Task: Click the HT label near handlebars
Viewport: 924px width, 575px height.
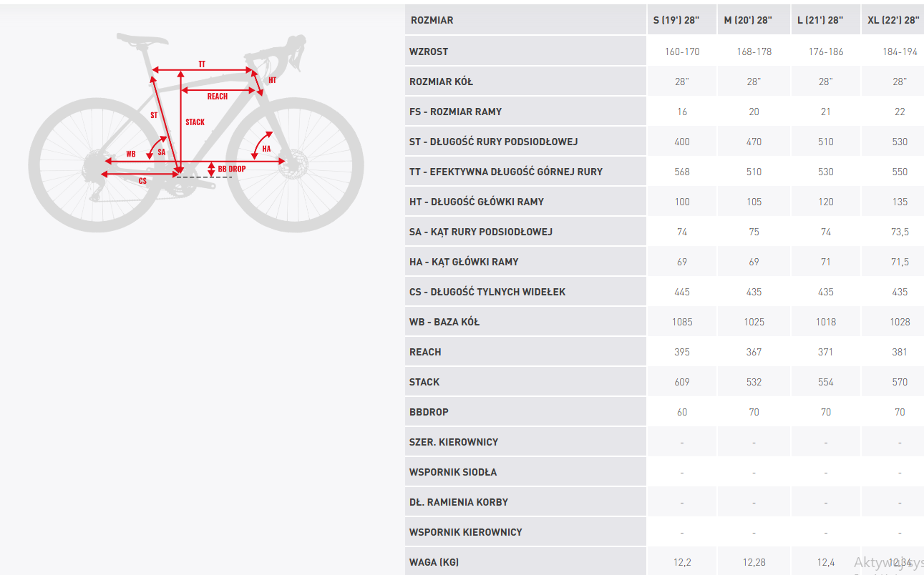Action: point(273,80)
